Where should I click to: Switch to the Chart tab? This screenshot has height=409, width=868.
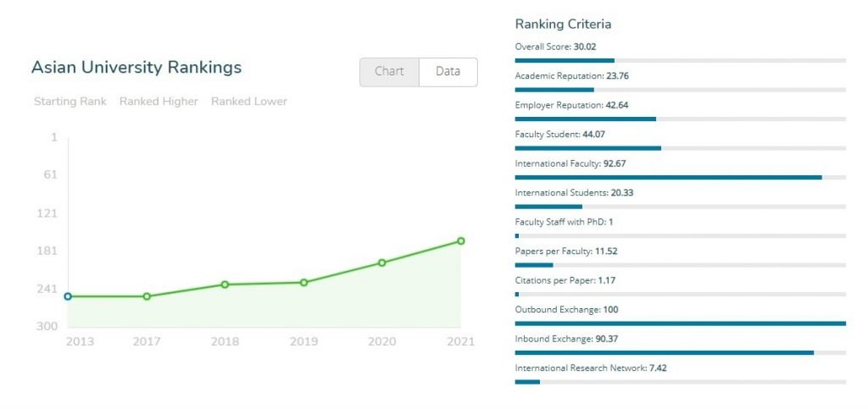[x=389, y=72]
